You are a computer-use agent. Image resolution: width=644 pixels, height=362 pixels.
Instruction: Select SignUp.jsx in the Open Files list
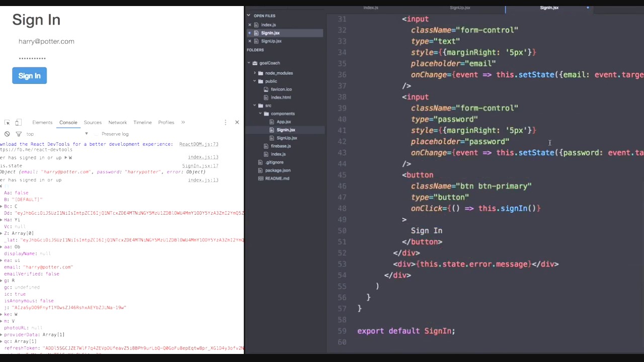point(271,41)
